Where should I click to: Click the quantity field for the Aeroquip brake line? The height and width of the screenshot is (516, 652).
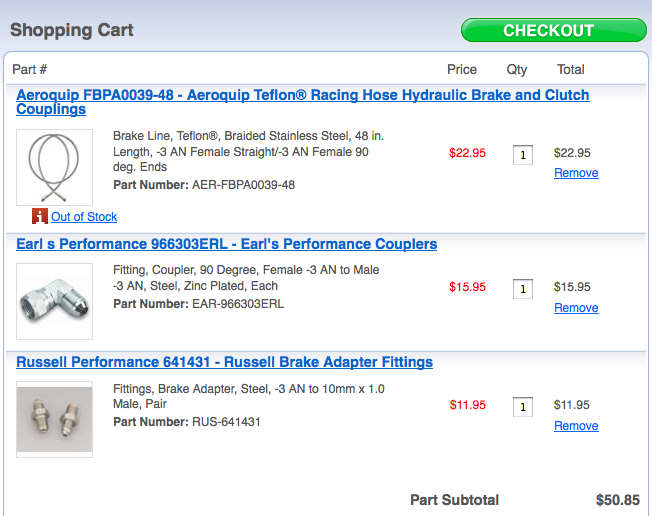point(523,155)
